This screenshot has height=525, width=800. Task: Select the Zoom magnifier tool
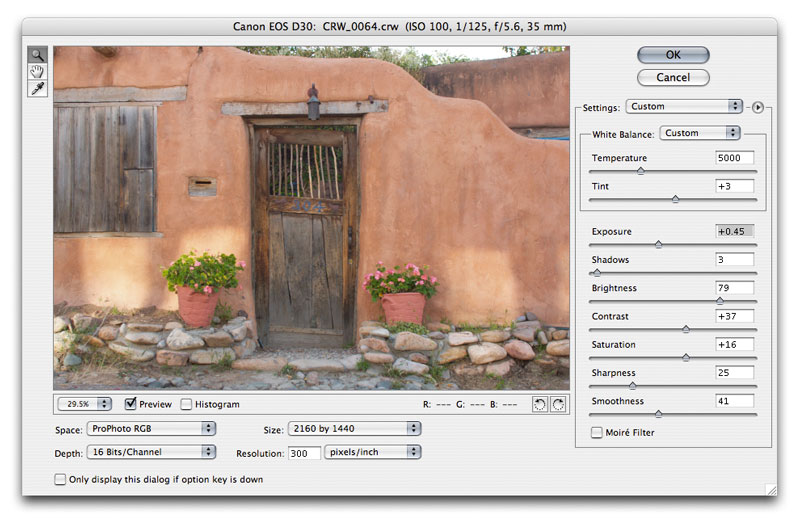(38, 56)
